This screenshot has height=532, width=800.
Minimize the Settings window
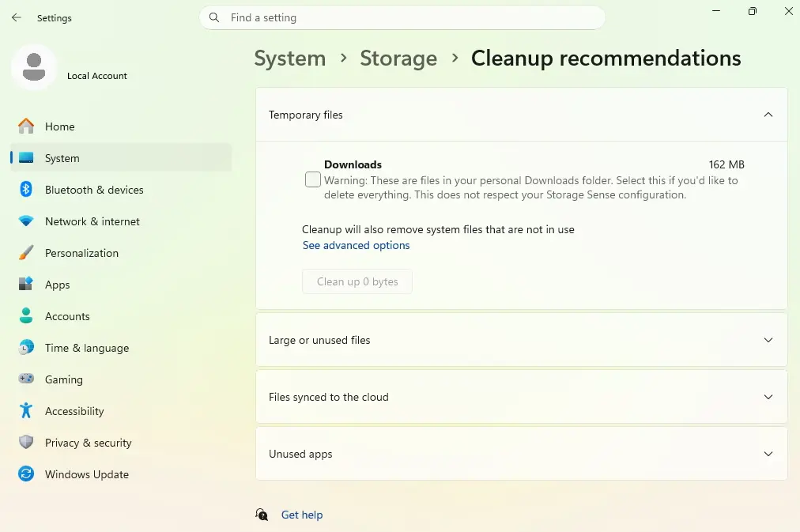point(716,11)
